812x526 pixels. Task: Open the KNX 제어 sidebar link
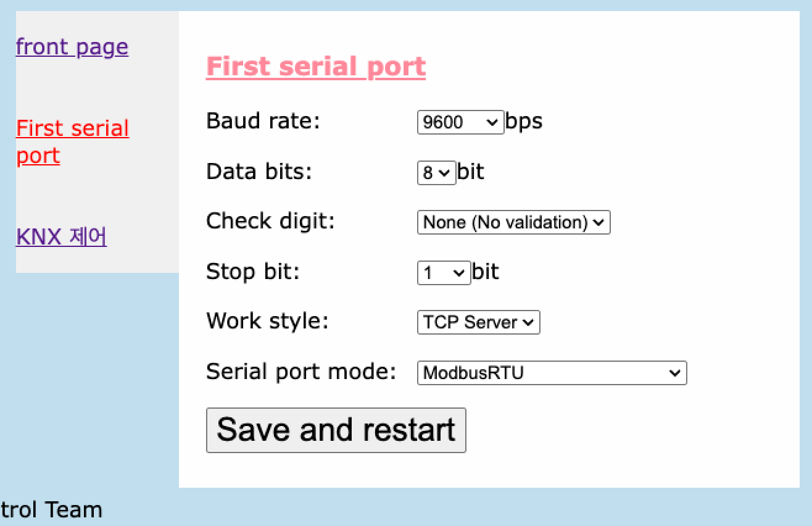[x=61, y=236]
